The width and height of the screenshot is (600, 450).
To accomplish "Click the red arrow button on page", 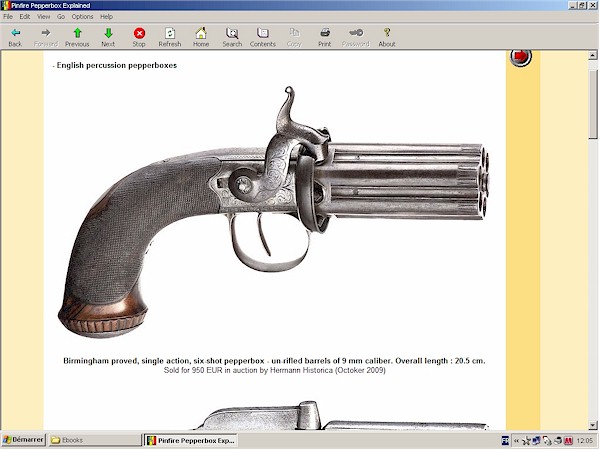I will coord(521,57).
